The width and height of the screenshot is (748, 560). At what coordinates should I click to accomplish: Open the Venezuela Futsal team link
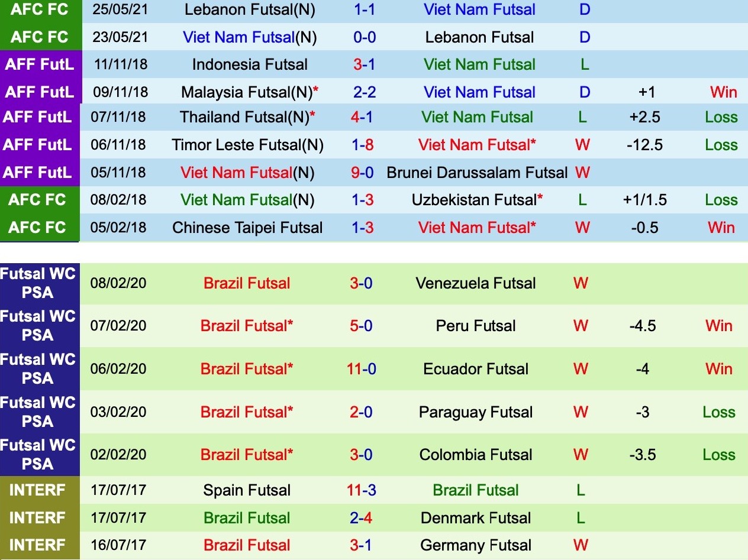click(x=476, y=283)
